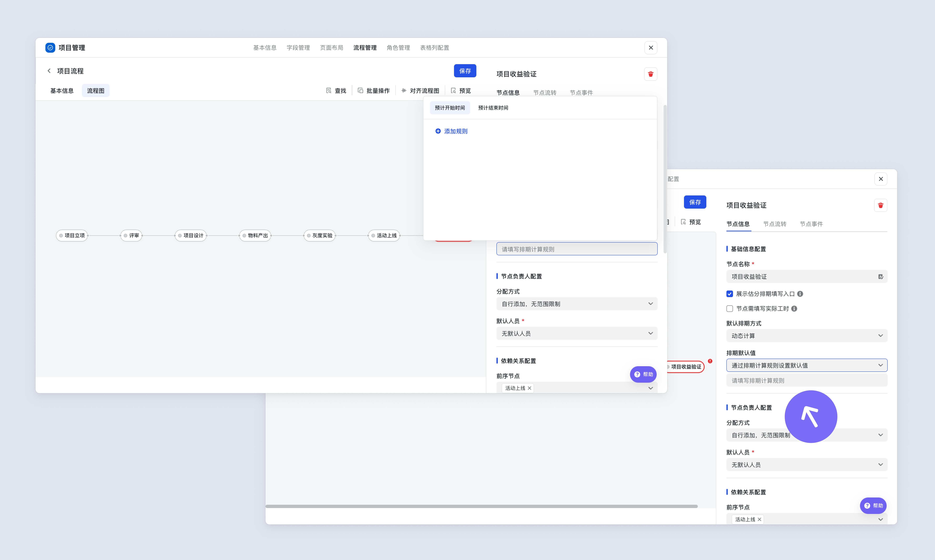Open 默认排期方式 dropdown showing 动态计算
The height and width of the screenshot is (560, 935).
pos(807,335)
